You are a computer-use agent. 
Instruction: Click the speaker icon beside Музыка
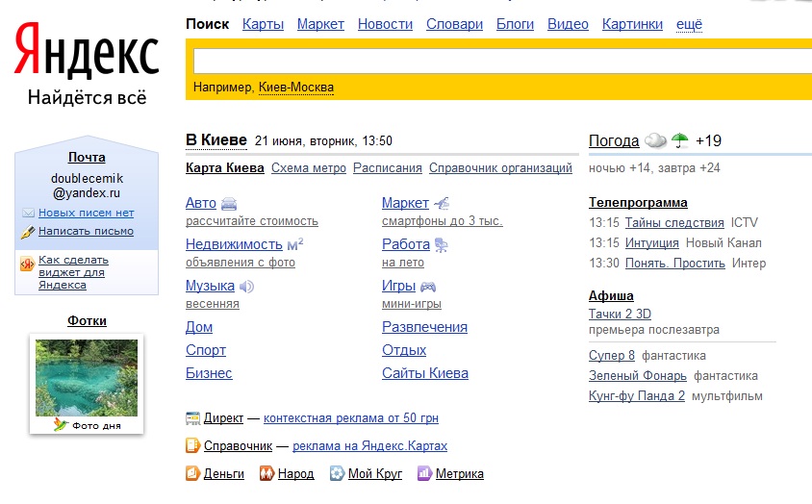246,287
